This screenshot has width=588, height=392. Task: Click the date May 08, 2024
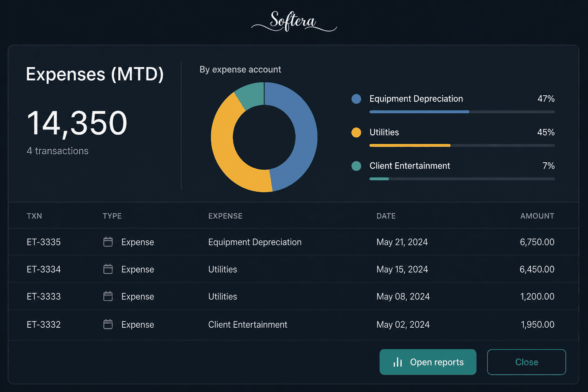point(403,296)
